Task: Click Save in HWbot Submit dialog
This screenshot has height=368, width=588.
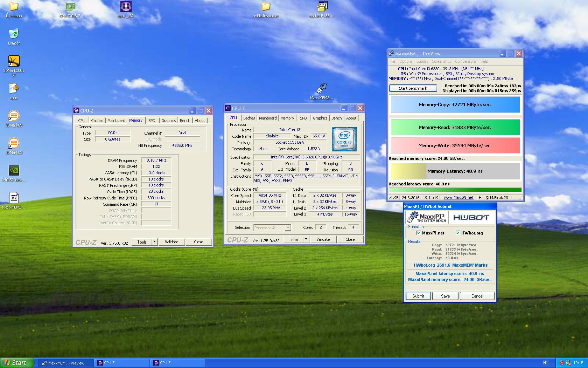Action: (445, 296)
